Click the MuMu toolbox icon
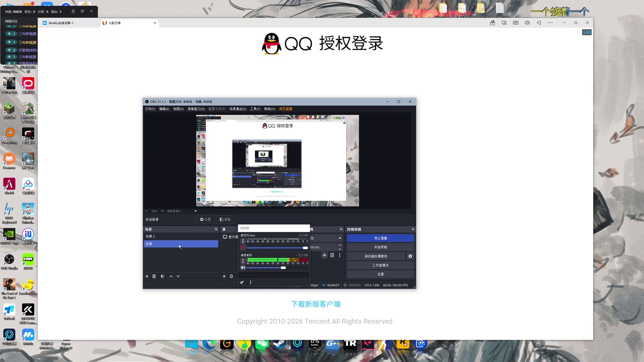Viewport: 644px width, 362px height. tap(492, 23)
